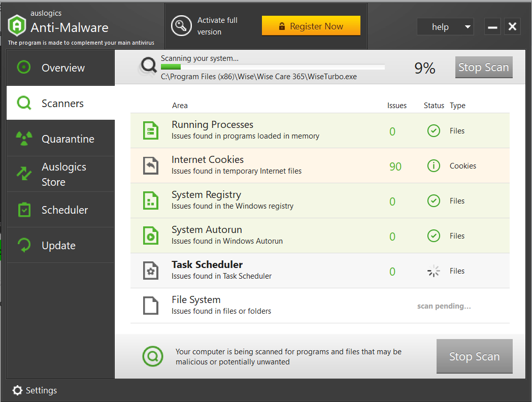Open Settings from the bottom left

click(35, 390)
